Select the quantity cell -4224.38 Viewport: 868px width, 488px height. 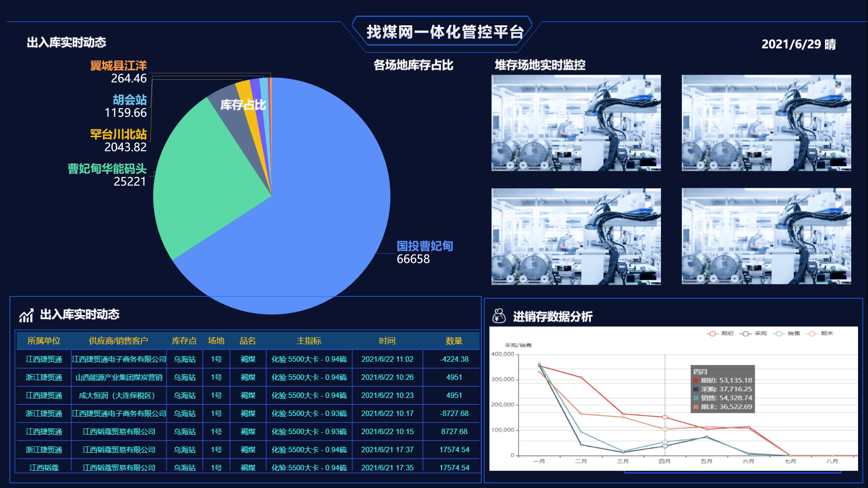click(x=454, y=359)
